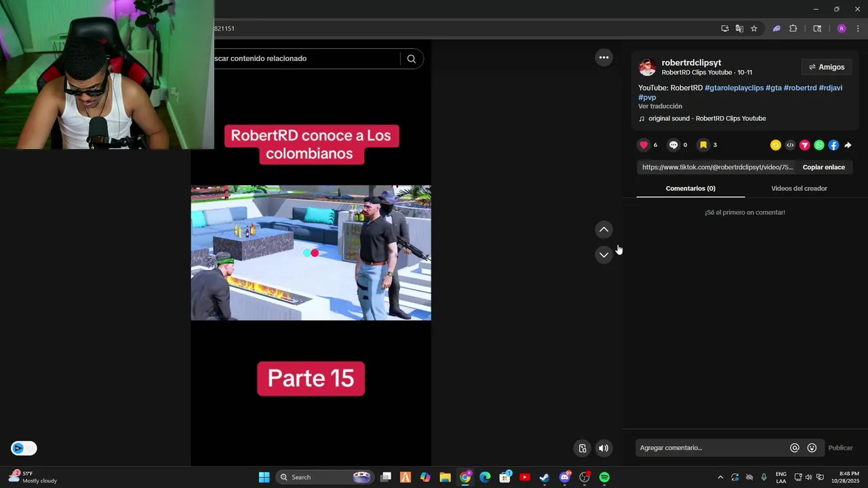Switch to the Comentarios (0) tab
This screenshot has height=488, width=868.
click(690, 188)
